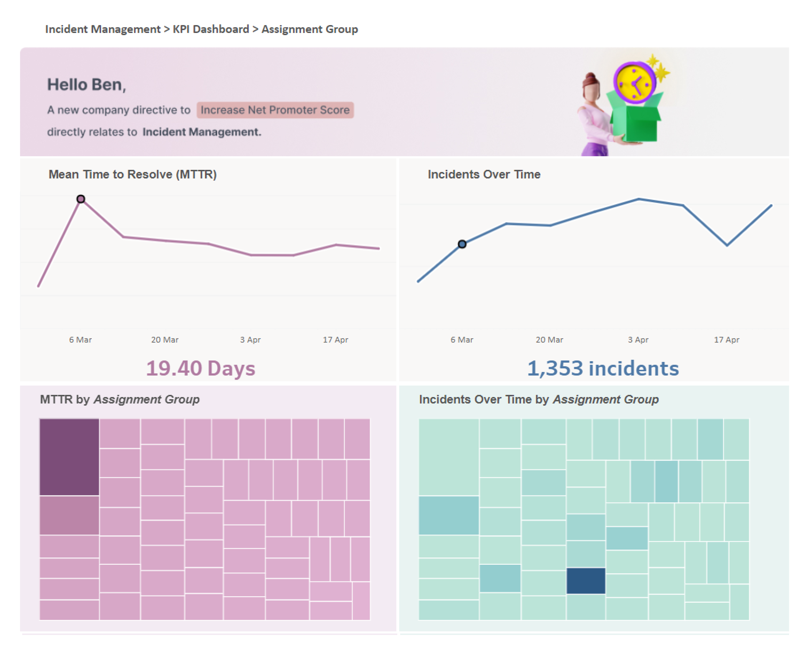The height and width of the screenshot is (645, 812).
Task: Select the highlighted point on Incidents Over Time chart
Action: point(462,244)
